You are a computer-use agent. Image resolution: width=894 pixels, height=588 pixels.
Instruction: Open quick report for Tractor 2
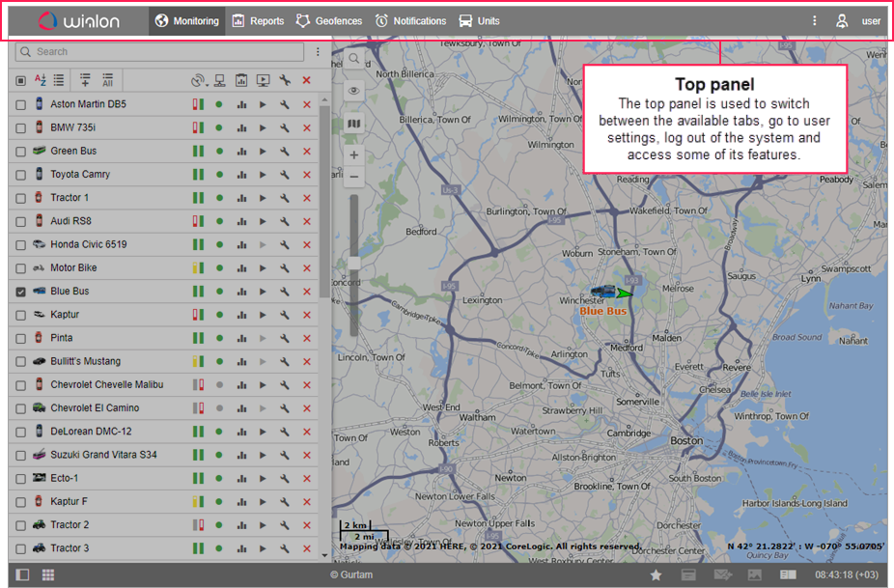coord(241,526)
